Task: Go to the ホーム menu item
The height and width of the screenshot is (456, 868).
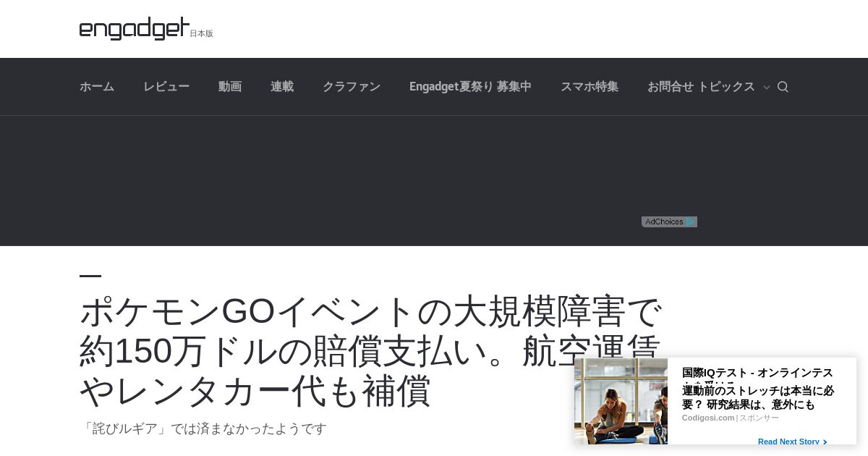Action: pyautogui.click(x=97, y=87)
